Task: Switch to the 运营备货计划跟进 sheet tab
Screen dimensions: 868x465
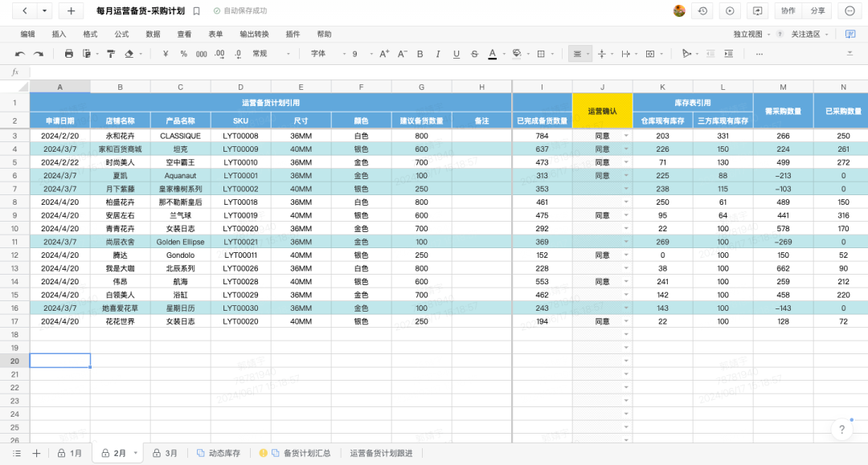Action: point(382,454)
